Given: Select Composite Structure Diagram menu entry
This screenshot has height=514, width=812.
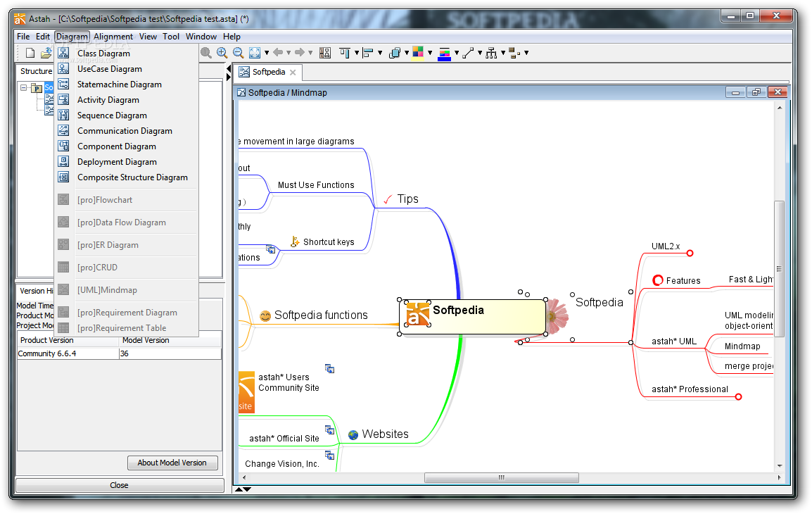Looking at the screenshot, I should [x=127, y=177].
